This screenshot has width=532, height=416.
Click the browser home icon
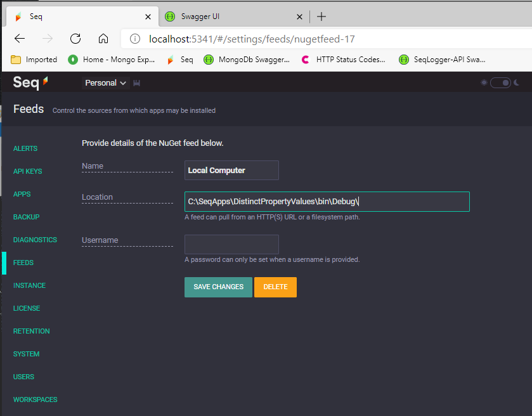click(x=103, y=39)
